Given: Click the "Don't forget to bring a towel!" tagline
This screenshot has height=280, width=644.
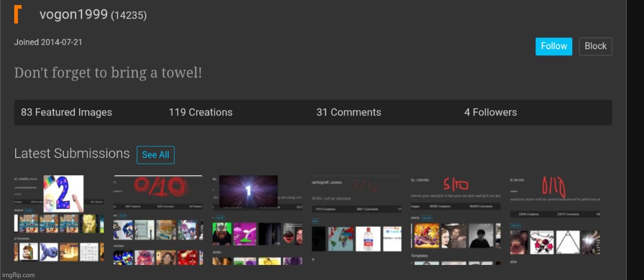Looking at the screenshot, I should pyautogui.click(x=108, y=73).
